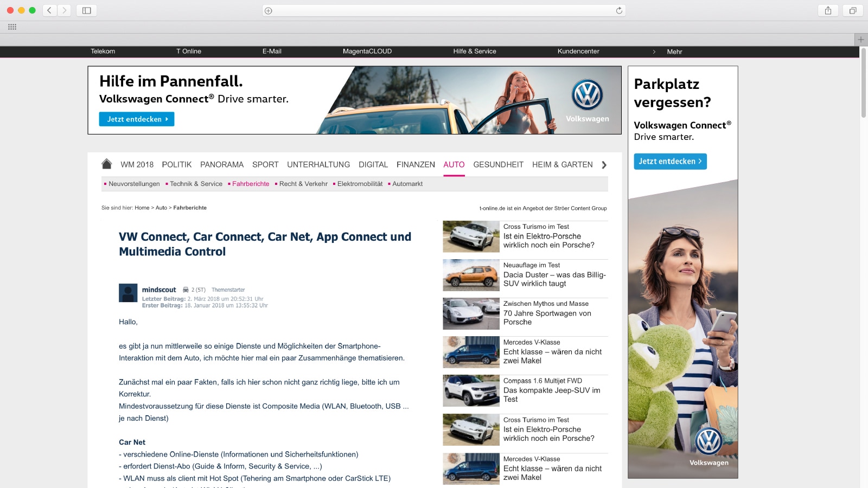
Task: Expand more categories with right chevron
Action: 604,165
